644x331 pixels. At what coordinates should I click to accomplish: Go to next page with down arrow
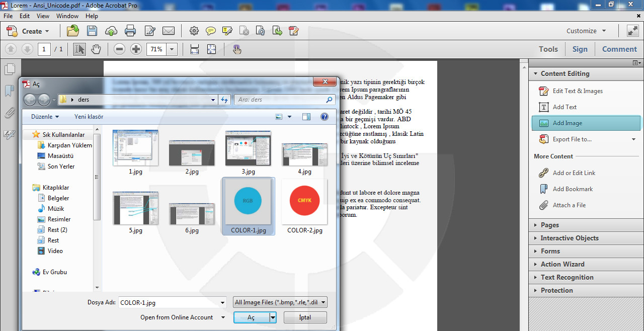click(x=28, y=49)
